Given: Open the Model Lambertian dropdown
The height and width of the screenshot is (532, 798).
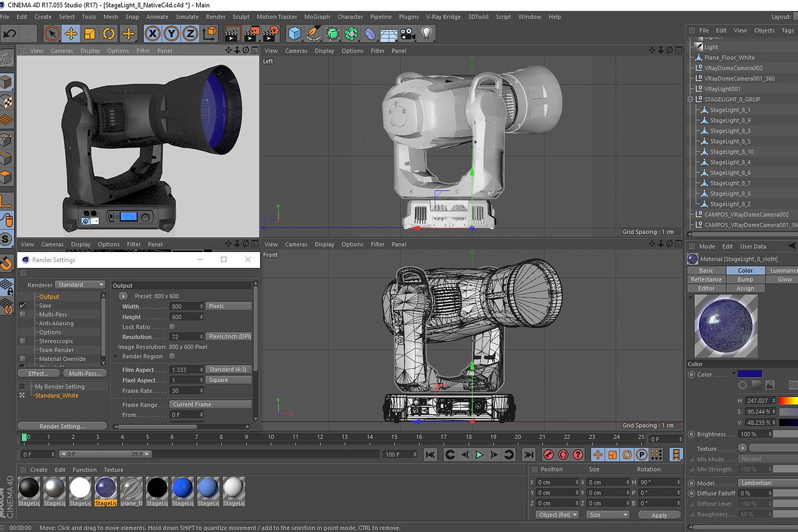Looking at the screenshot, I should (x=768, y=483).
